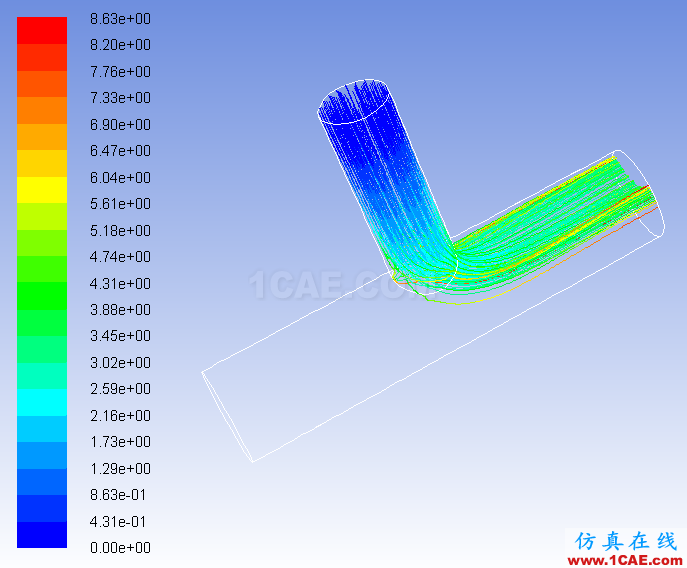687x568 pixels.
Task: Click the legend value 4.31e+00
Action: (120, 284)
